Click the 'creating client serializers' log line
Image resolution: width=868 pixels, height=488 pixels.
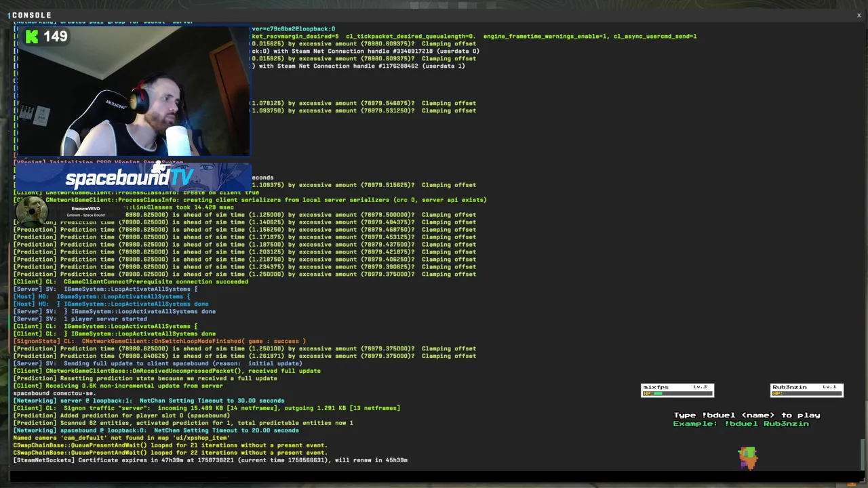[x=250, y=200]
